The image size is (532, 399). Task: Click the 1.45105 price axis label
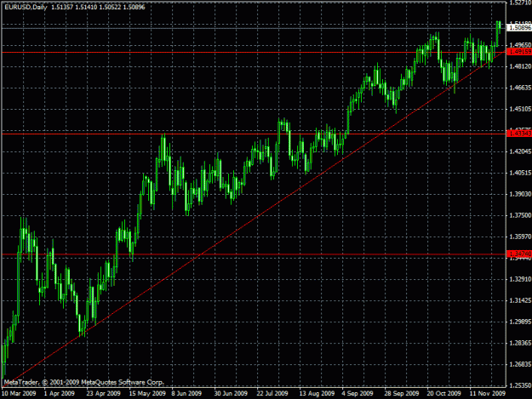click(x=520, y=109)
